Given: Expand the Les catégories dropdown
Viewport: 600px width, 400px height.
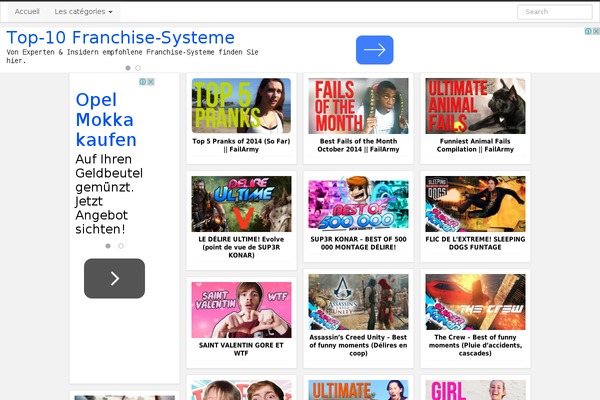Looking at the screenshot, I should click(x=83, y=11).
